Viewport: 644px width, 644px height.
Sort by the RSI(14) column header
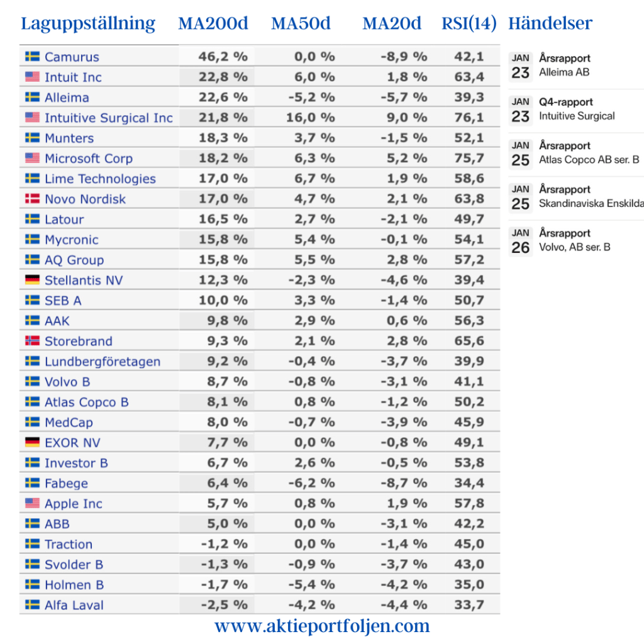click(x=469, y=24)
